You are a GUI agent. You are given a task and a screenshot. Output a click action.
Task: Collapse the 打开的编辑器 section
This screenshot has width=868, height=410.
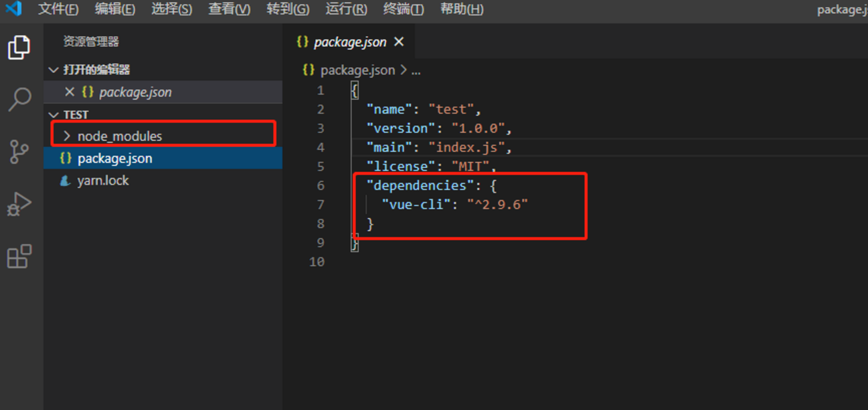(x=54, y=70)
